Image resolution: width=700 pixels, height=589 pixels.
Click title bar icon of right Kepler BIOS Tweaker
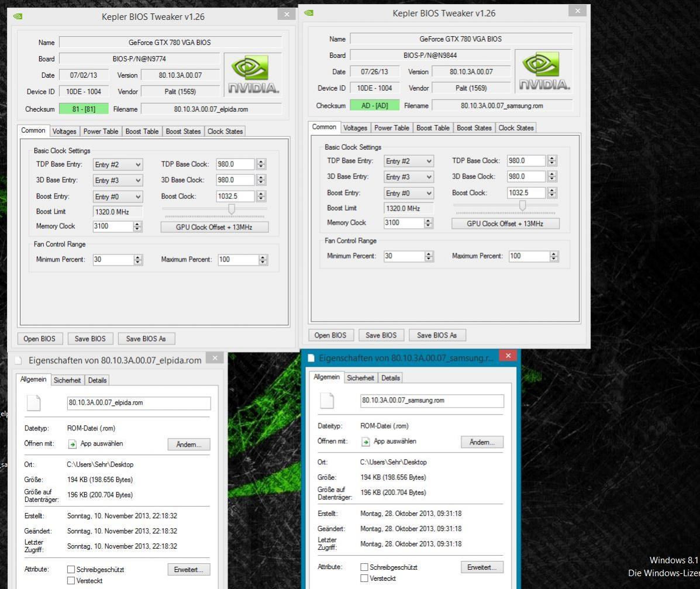tap(309, 13)
